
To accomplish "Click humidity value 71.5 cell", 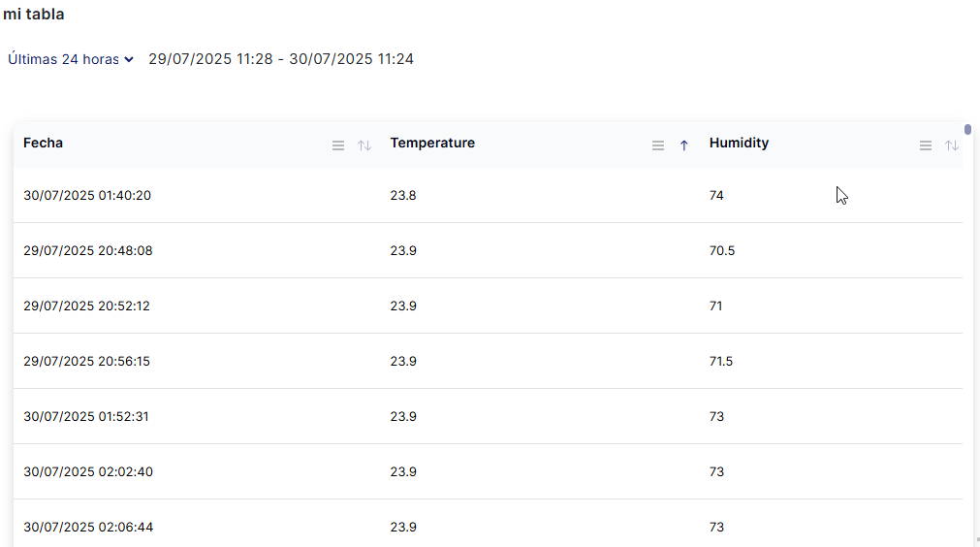I will [721, 361].
